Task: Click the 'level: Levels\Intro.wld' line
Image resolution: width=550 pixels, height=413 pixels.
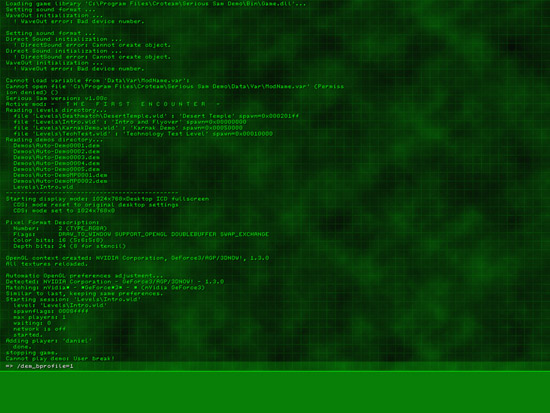Action: point(60,305)
